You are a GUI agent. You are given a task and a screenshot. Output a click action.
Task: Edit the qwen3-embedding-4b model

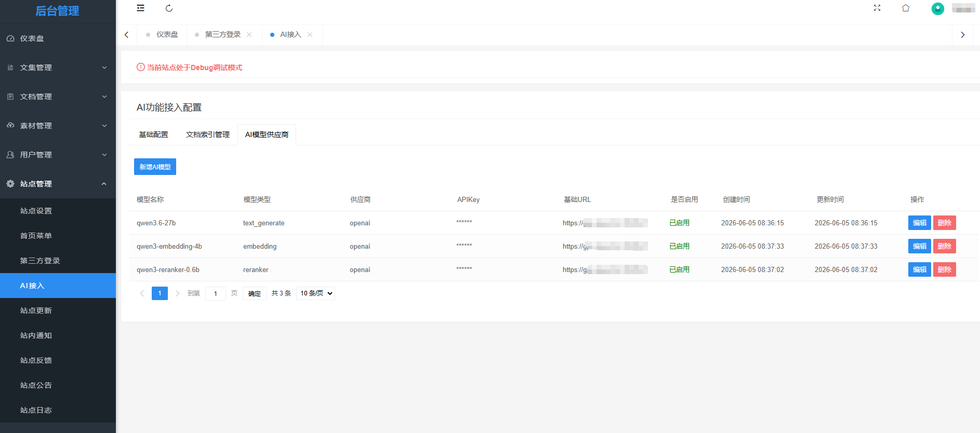tap(919, 246)
